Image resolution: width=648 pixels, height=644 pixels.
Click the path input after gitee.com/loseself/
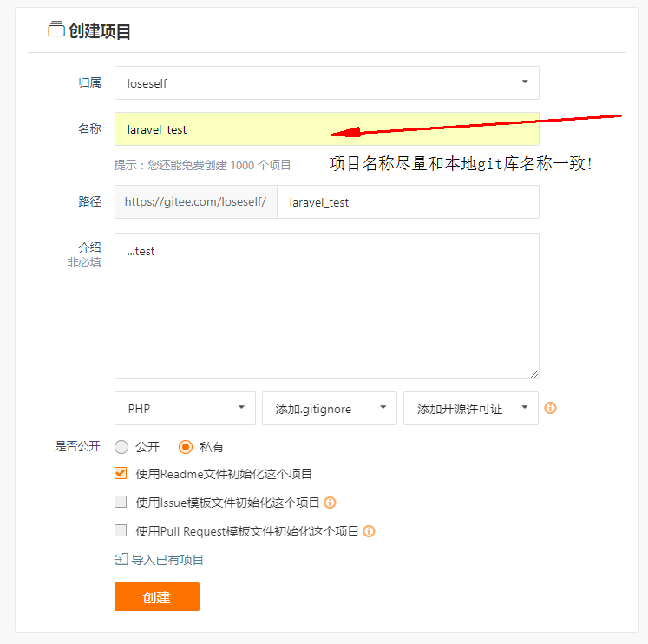coord(408,201)
